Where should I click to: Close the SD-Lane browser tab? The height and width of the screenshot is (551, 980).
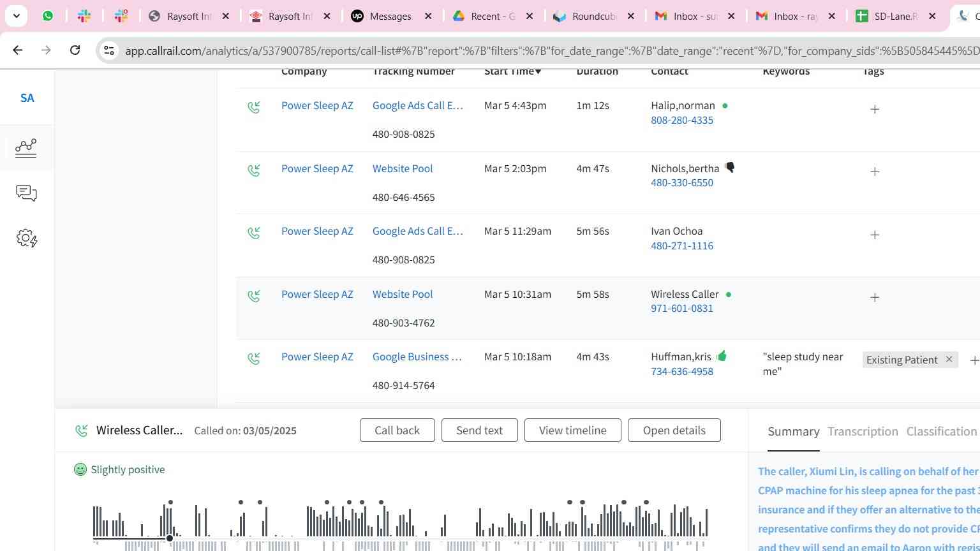pos(932,16)
